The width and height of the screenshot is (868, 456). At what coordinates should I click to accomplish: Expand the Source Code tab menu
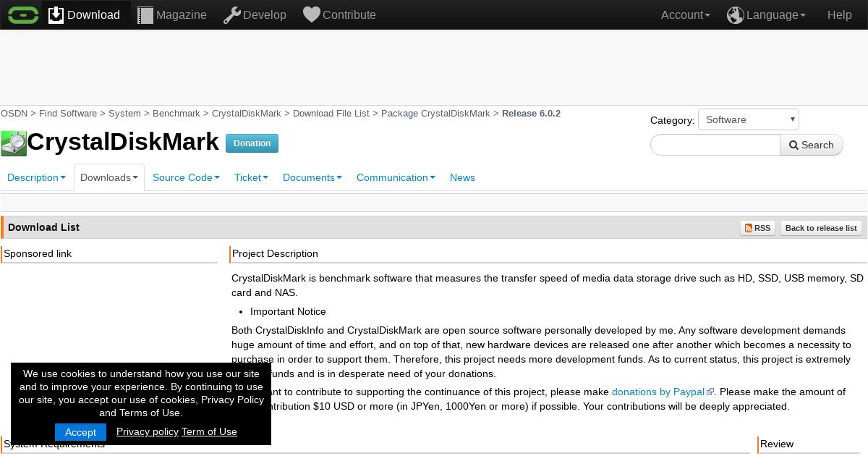[186, 177]
